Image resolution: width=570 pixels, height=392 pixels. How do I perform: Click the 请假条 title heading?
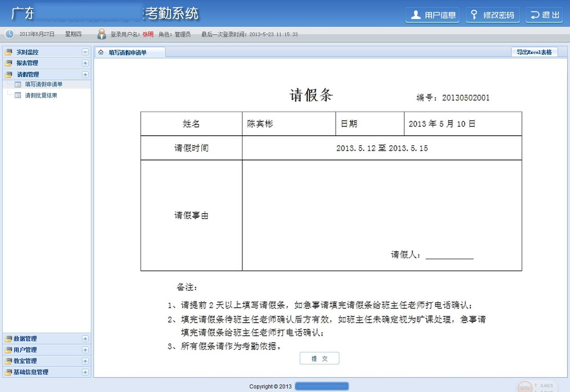[x=311, y=95]
